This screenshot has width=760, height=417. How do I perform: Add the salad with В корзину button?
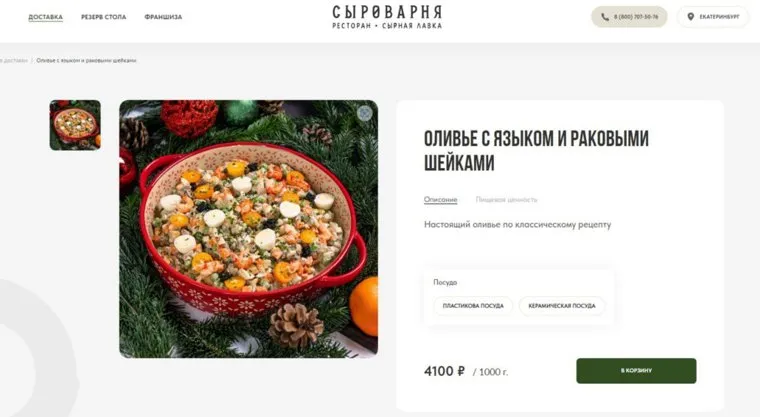[x=636, y=371]
